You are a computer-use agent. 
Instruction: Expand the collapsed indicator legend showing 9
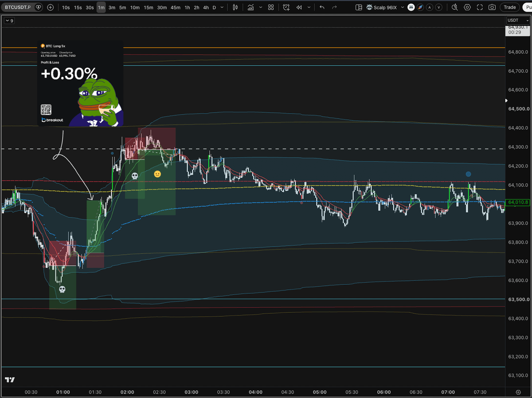(x=9, y=20)
